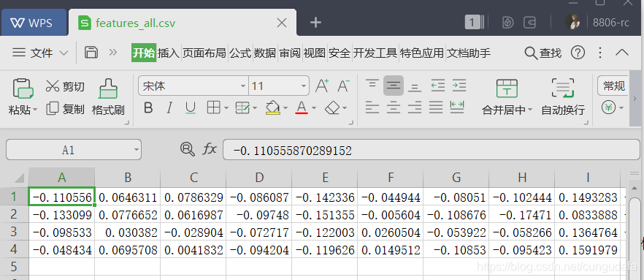Expand more quick-access tools (»)

(113, 53)
